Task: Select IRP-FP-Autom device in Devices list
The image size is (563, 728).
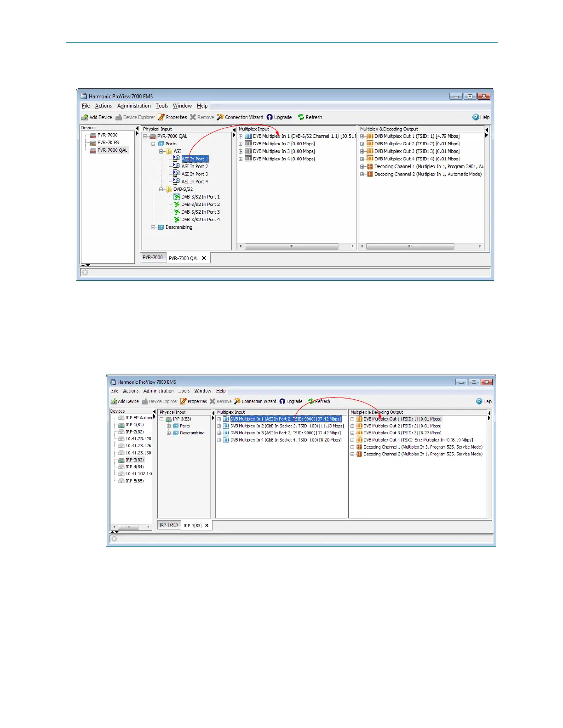Action: 138,418
